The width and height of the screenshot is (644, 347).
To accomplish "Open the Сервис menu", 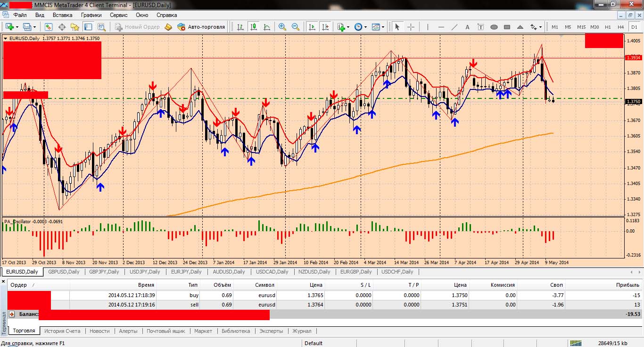I will 118,15.
